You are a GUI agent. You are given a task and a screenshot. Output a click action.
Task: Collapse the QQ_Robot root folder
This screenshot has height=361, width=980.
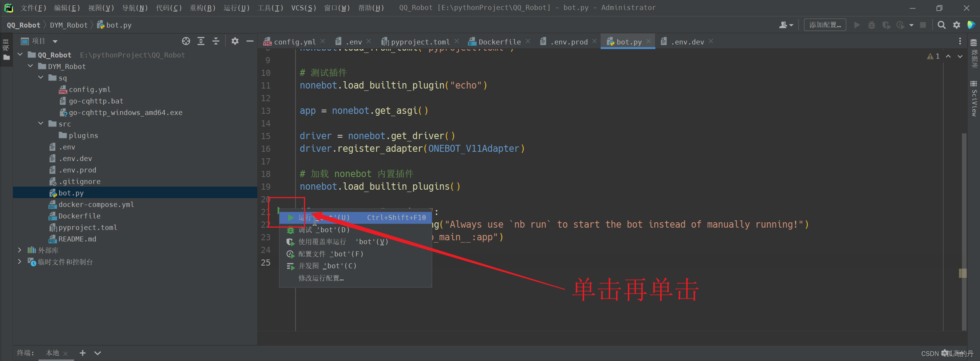click(x=20, y=55)
